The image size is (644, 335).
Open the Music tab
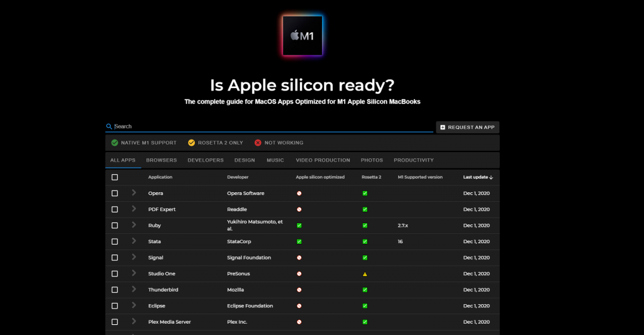point(275,160)
